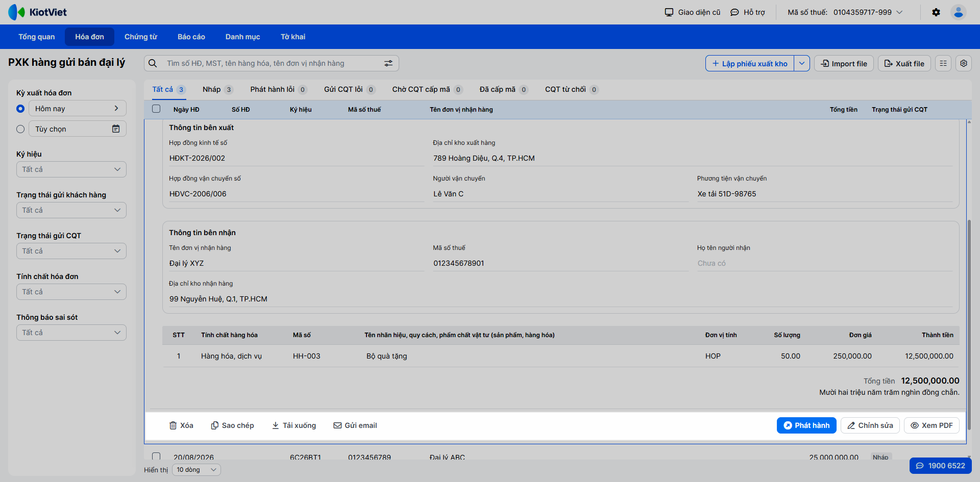Switch to Chờ CQT cấp mã tab
980x482 pixels.
(427, 89)
